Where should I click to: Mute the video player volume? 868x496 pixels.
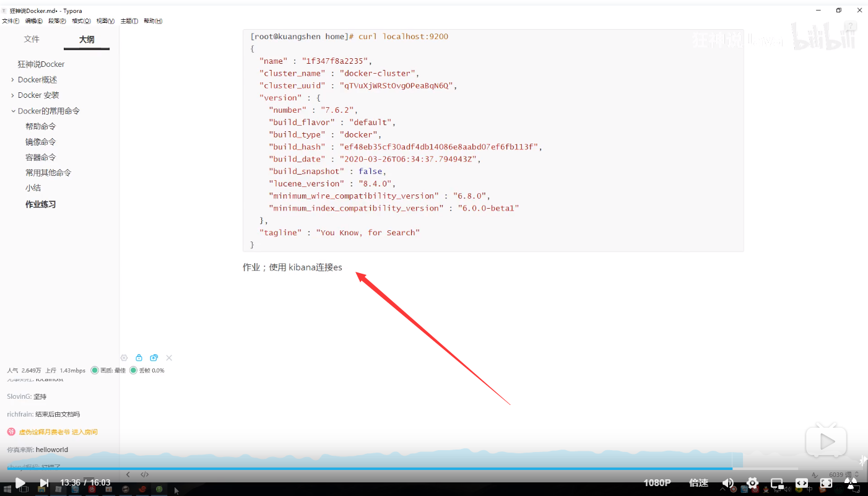point(728,482)
